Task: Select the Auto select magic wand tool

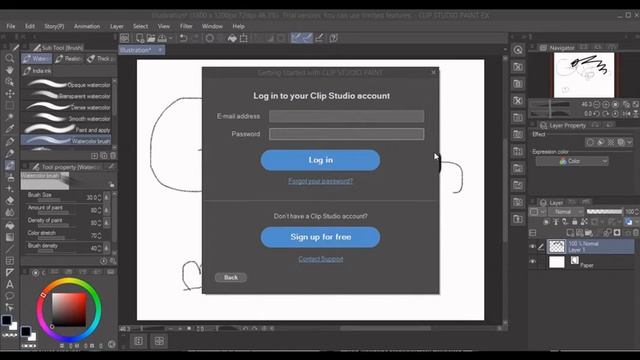Action: coord(10,118)
